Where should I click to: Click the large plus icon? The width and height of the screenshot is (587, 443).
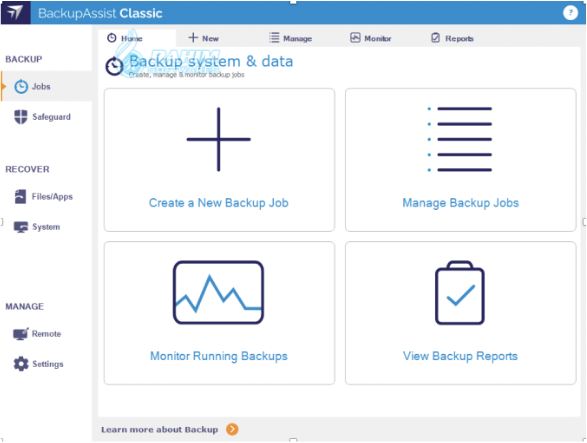(219, 139)
